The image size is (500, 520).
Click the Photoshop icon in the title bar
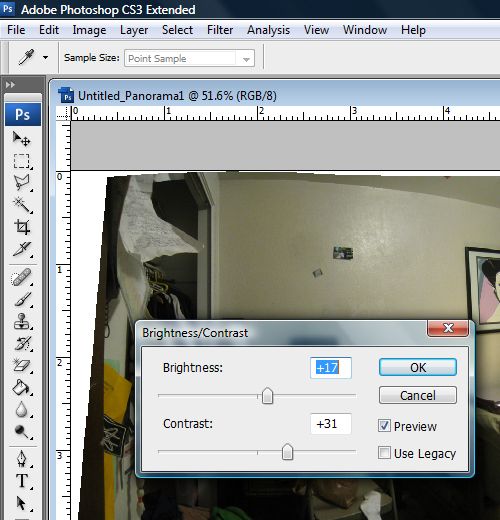click(x=8, y=8)
